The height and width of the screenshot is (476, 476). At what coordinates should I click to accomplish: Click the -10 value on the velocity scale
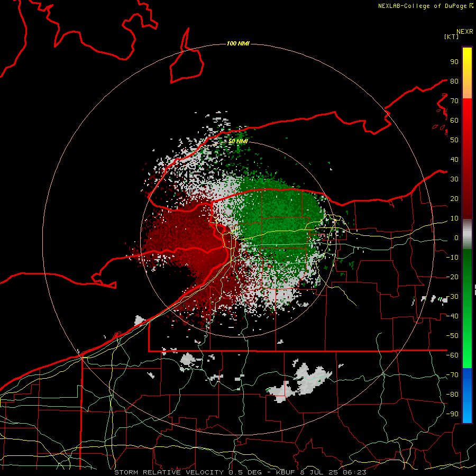tap(452, 258)
